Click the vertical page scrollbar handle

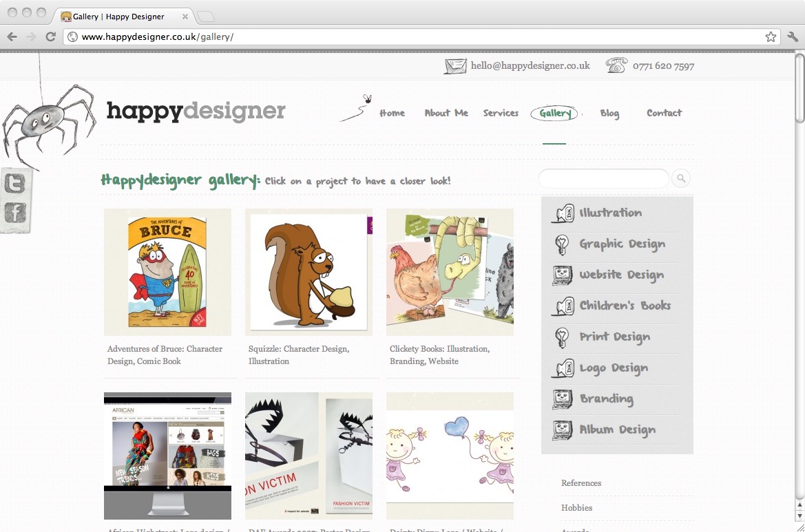coord(800,87)
